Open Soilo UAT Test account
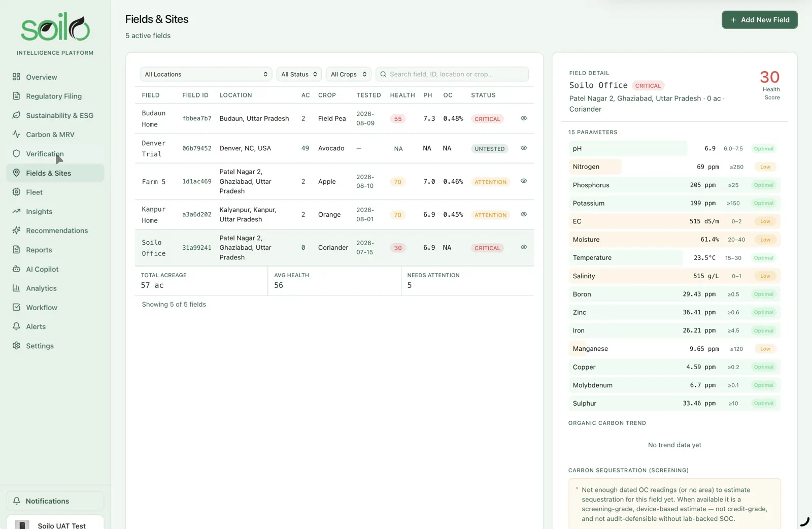This screenshot has width=812, height=529. point(55,522)
